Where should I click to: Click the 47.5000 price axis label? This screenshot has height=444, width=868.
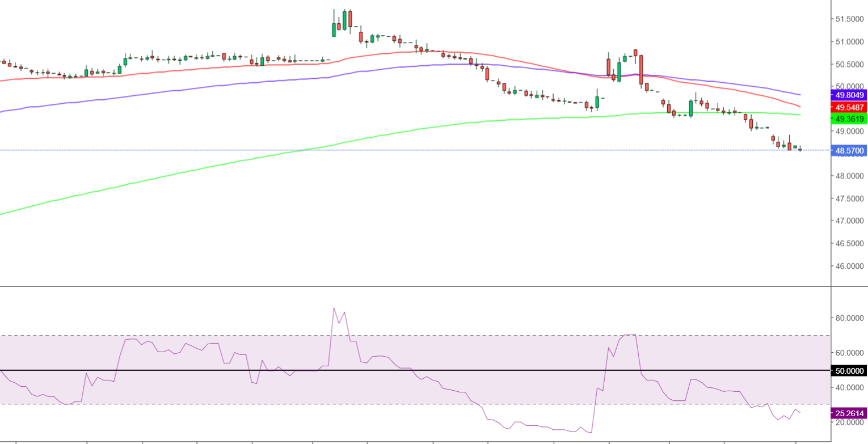pyautogui.click(x=849, y=198)
